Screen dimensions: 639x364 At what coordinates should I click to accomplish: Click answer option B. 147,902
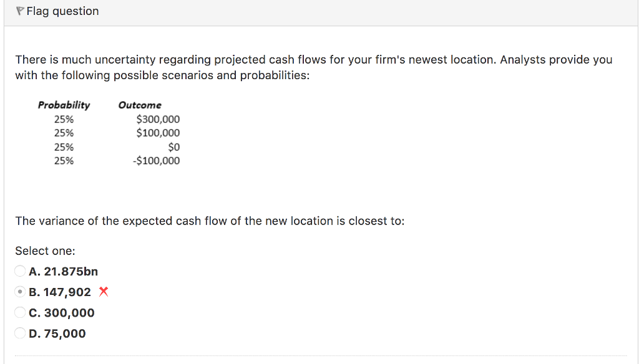pos(59,291)
